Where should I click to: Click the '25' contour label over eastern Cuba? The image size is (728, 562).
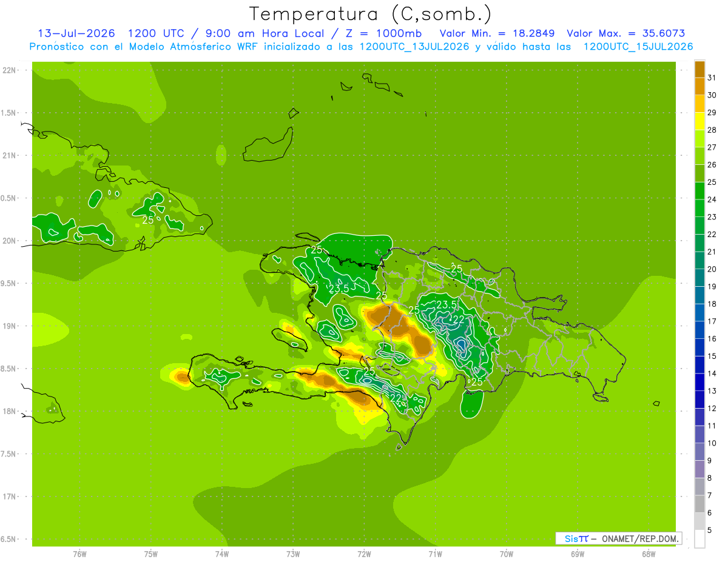tap(148, 220)
